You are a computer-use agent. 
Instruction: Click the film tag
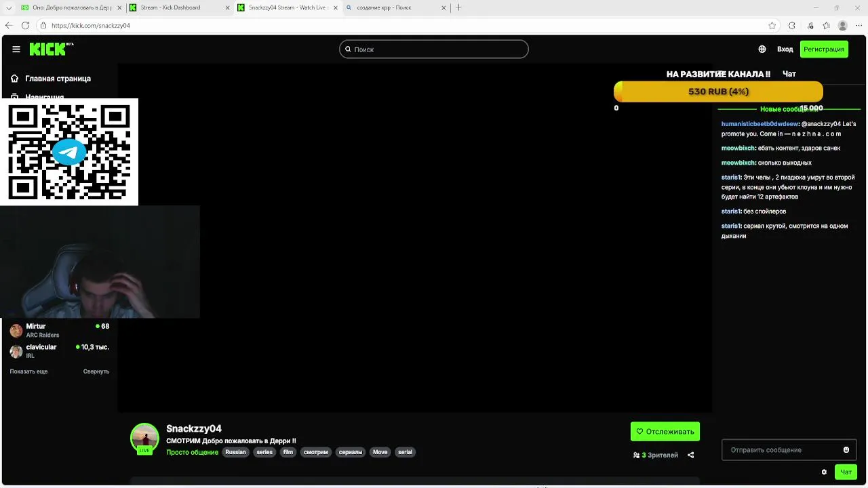point(288,452)
